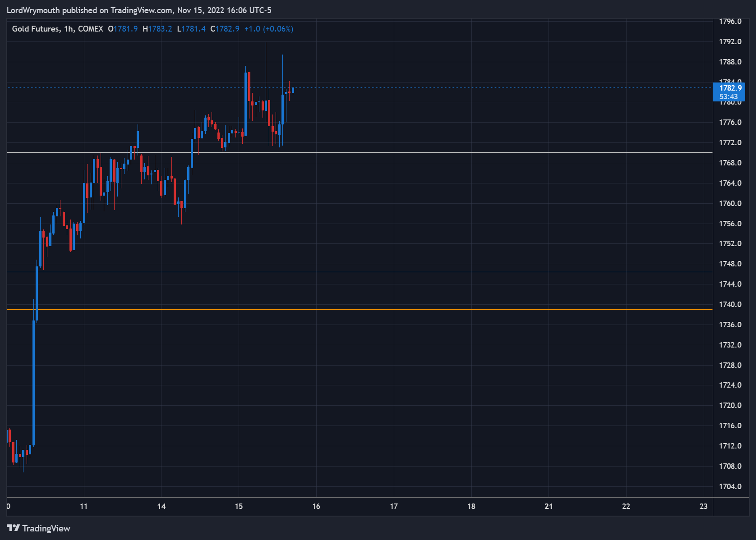Click the date label 21 on time axis
Image resolution: width=756 pixels, height=540 pixels.
[x=549, y=506]
